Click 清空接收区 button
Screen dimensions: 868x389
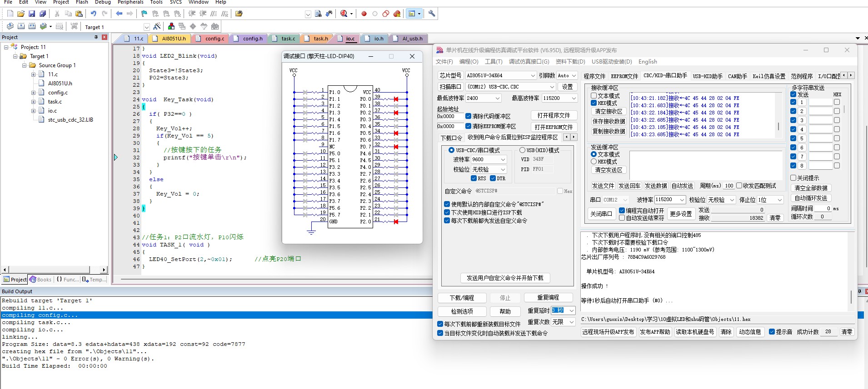(609, 111)
